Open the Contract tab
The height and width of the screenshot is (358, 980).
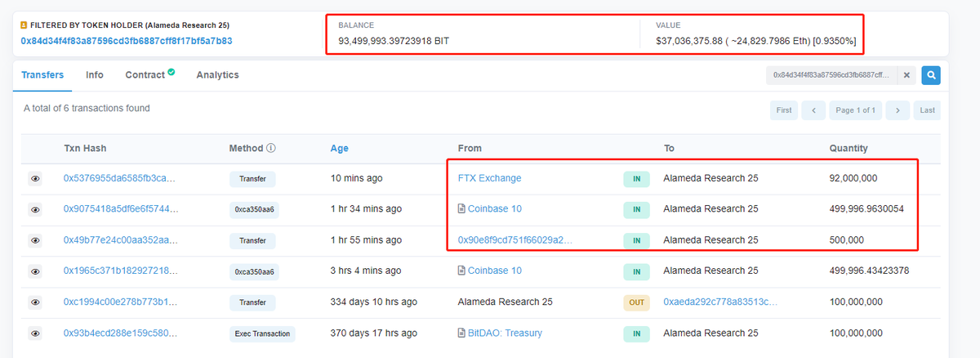[x=145, y=75]
